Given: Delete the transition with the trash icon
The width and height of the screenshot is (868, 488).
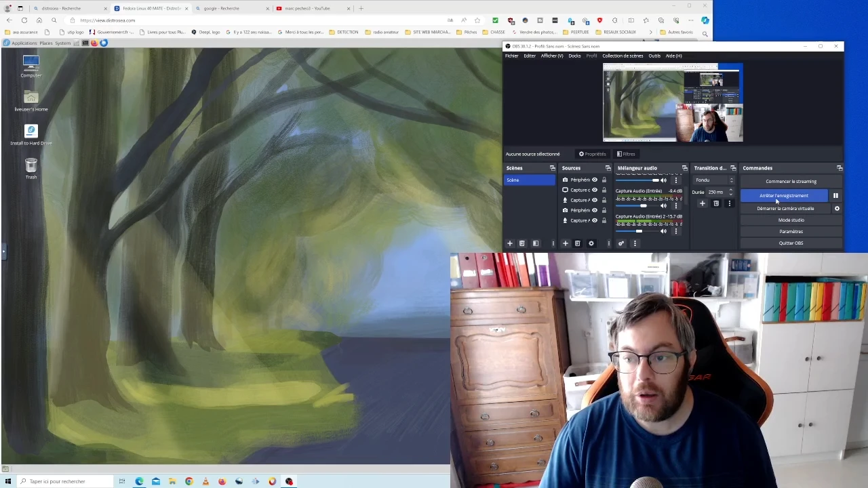Looking at the screenshot, I should 716,203.
